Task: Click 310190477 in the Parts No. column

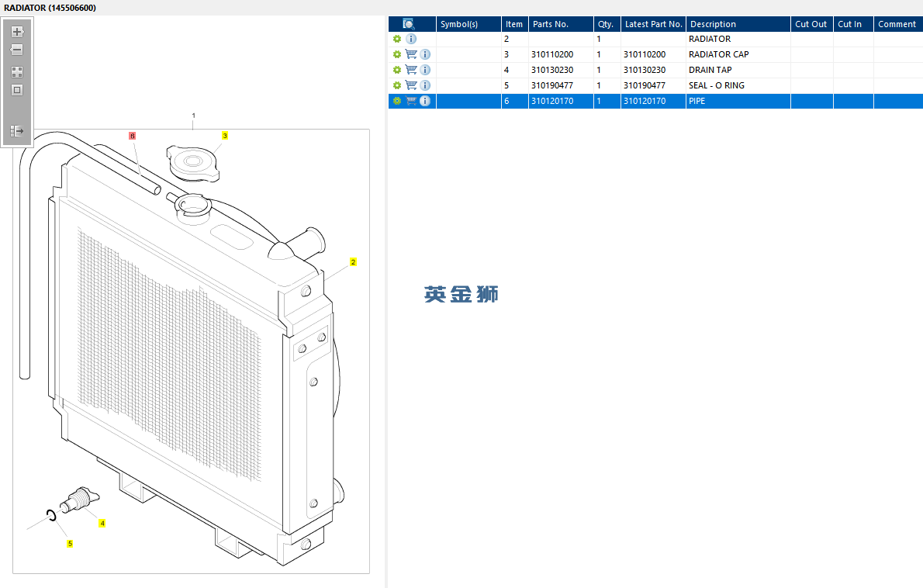Action: click(x=552, y=85)
